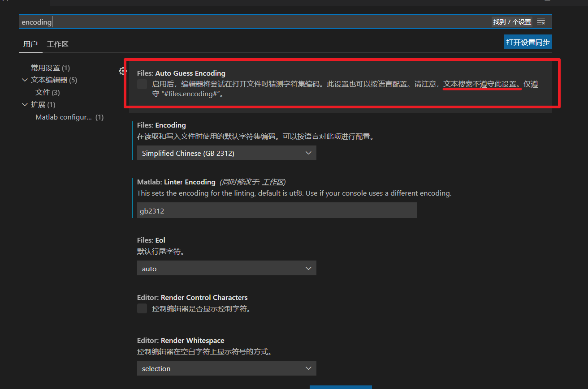Image resolution: width=588 pixels, height=389 pixels.
Task: Select 常用设置 (1) in the sidebar
Action: (50, 68)
